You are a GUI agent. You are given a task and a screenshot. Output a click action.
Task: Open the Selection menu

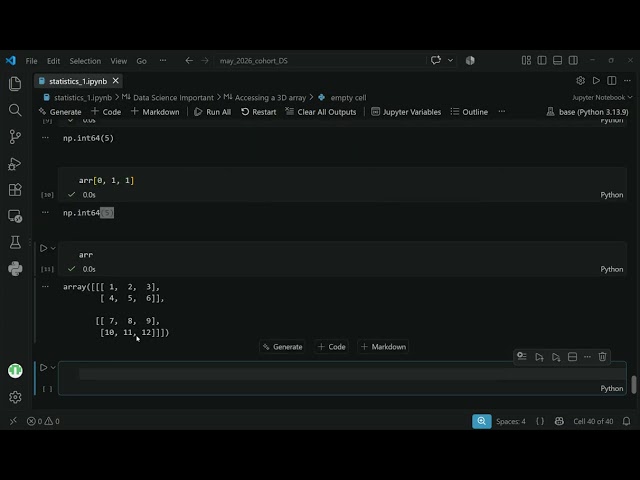85,61
